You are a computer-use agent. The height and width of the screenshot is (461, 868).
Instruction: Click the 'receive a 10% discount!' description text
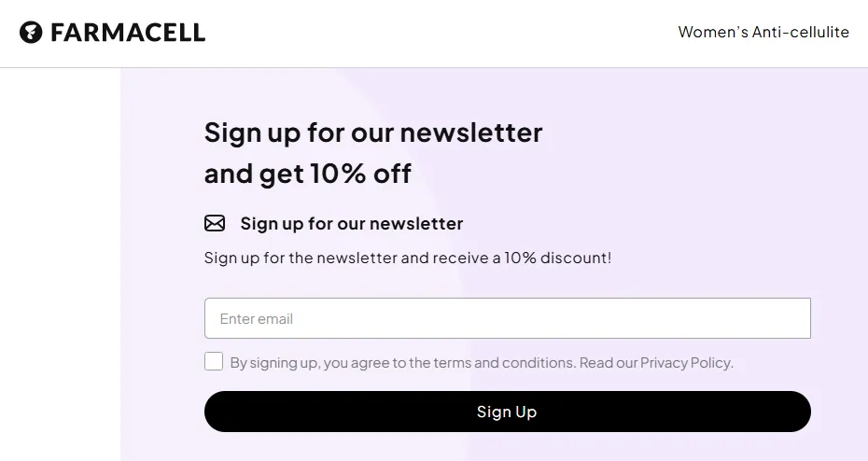(523, 258)
